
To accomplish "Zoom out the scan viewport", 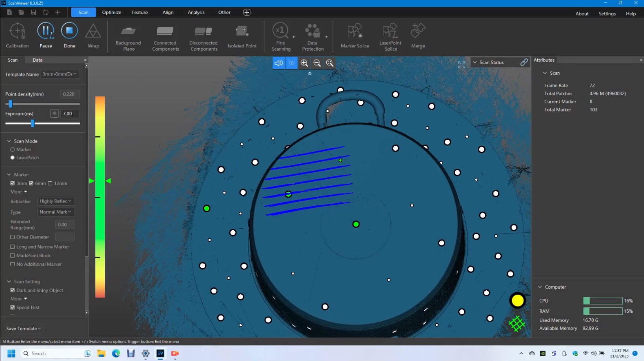I will [x=317, y=63].
